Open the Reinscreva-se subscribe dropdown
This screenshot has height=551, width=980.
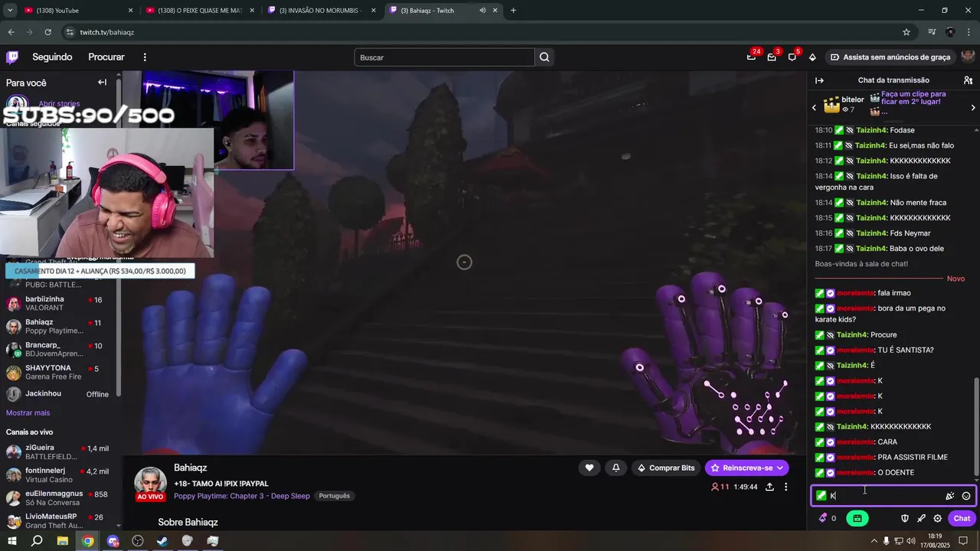pos(746,468)
